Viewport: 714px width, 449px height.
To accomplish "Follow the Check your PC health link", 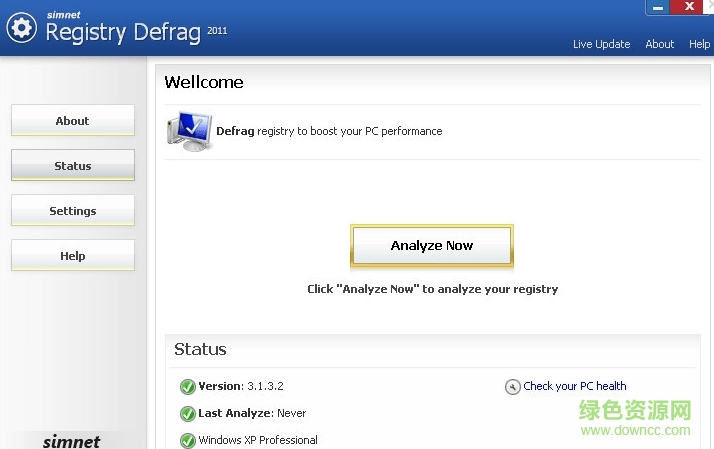I will click(575, 386).
